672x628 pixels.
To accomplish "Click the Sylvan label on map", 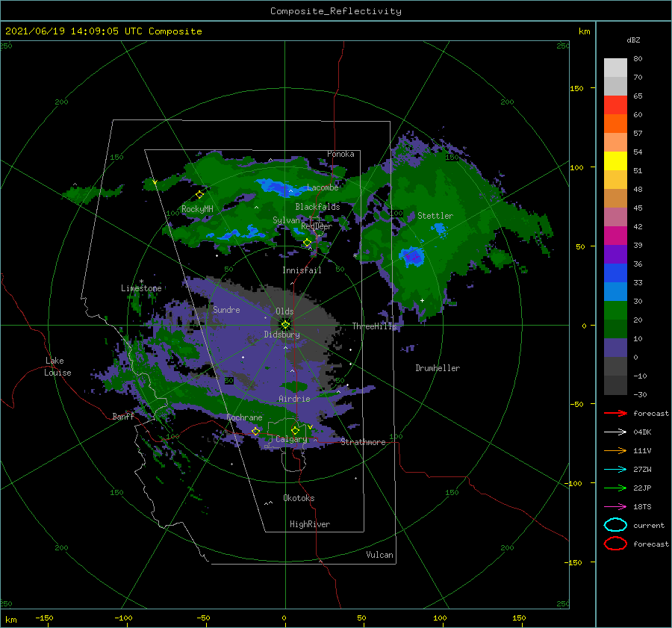I will [286, 220].
